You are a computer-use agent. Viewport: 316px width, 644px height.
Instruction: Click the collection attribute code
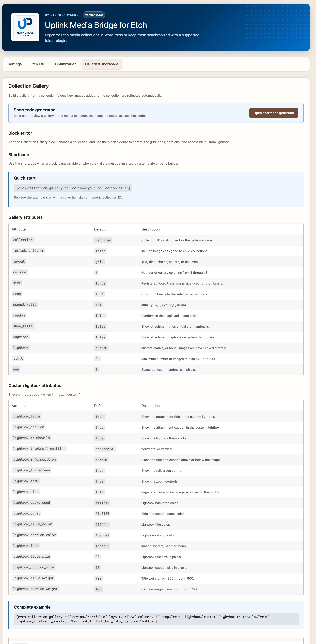(x=23, y=240)
